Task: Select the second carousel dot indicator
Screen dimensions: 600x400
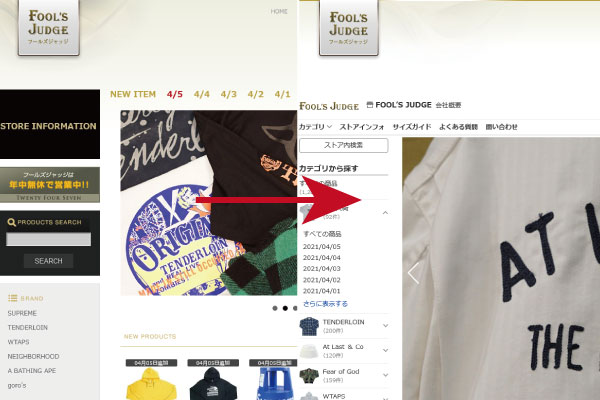Action: click(x=285, y=308)
